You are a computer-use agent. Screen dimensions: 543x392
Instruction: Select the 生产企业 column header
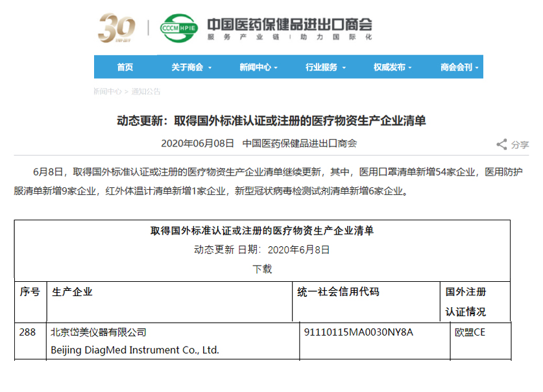coord(72,292)
